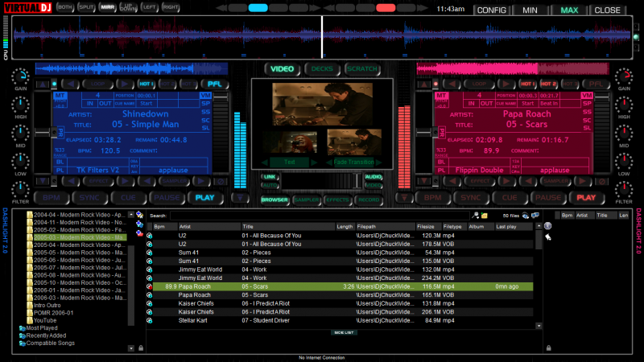Click file list scroll-down arrow
The height and width of the screenshot is (362, 644).
[539, 326]
